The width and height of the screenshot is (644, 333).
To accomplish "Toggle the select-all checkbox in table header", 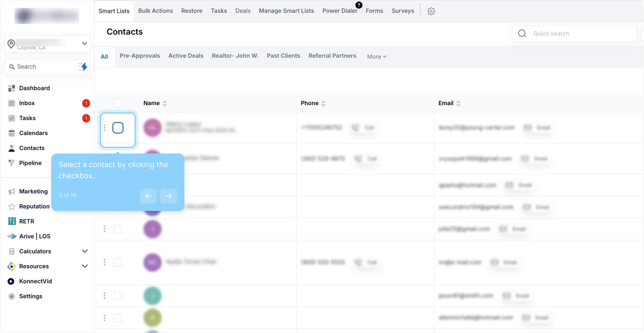I will (x=118, y=103).
